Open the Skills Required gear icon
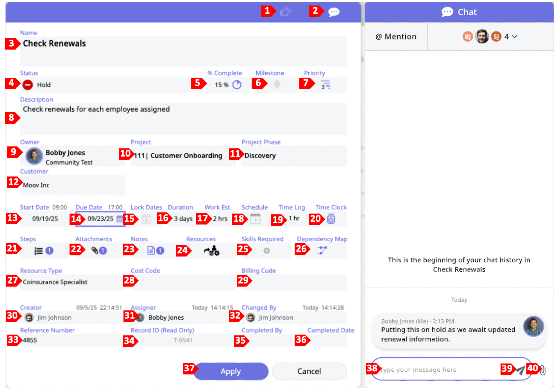 [x=266, y=251]
